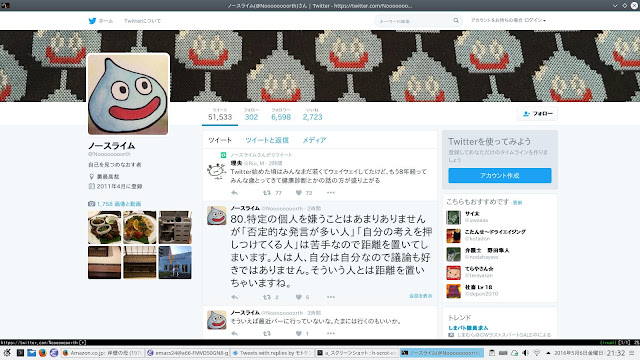
Task: Retweet the tweet with 77 retweets
Action: [267, 193]
